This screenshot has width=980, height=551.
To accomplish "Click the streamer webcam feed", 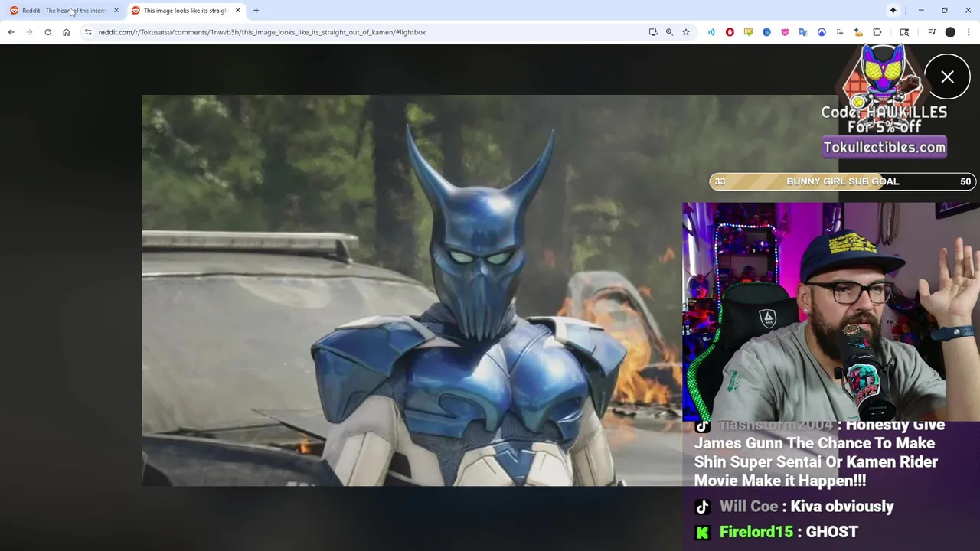I will pos(831,311).
